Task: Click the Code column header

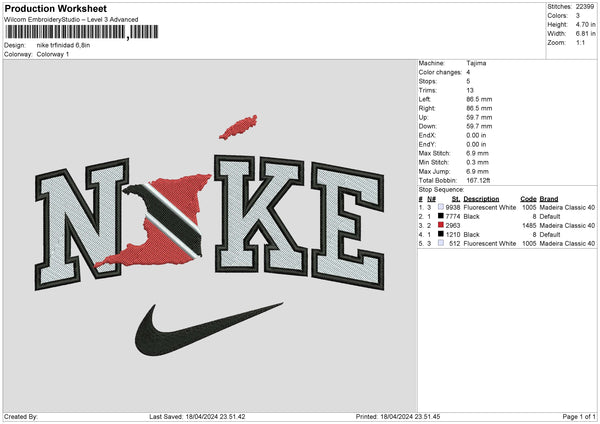Action: pos(528,199)
